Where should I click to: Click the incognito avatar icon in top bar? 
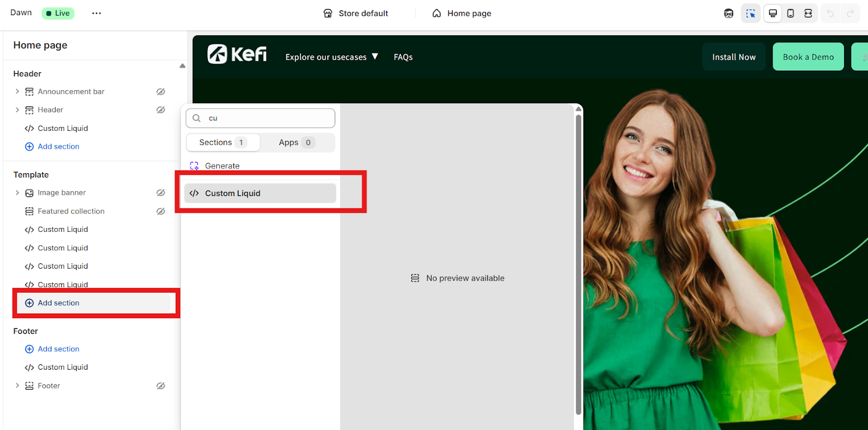[729, 14]
